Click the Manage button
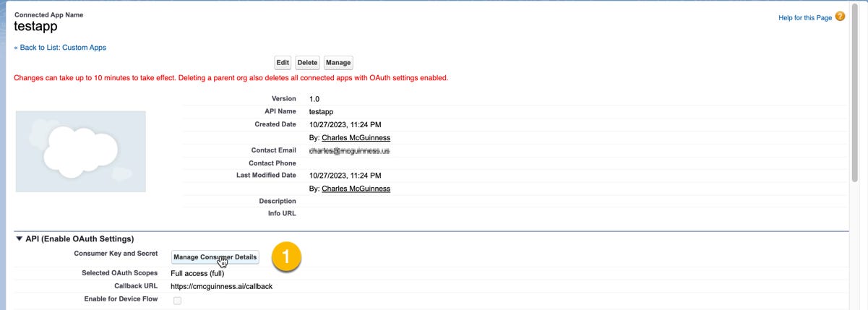 click(x=338, y=63)
